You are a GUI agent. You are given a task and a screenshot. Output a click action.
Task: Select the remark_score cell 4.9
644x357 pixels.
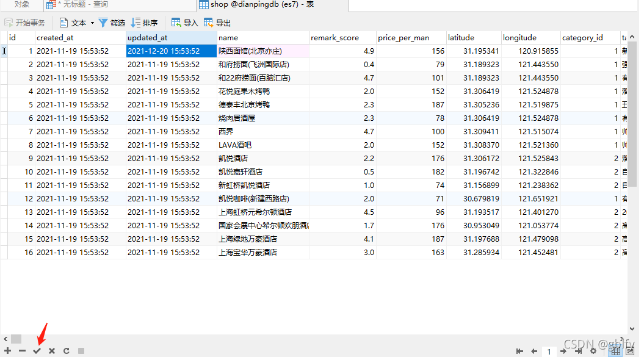click(342, 51)
